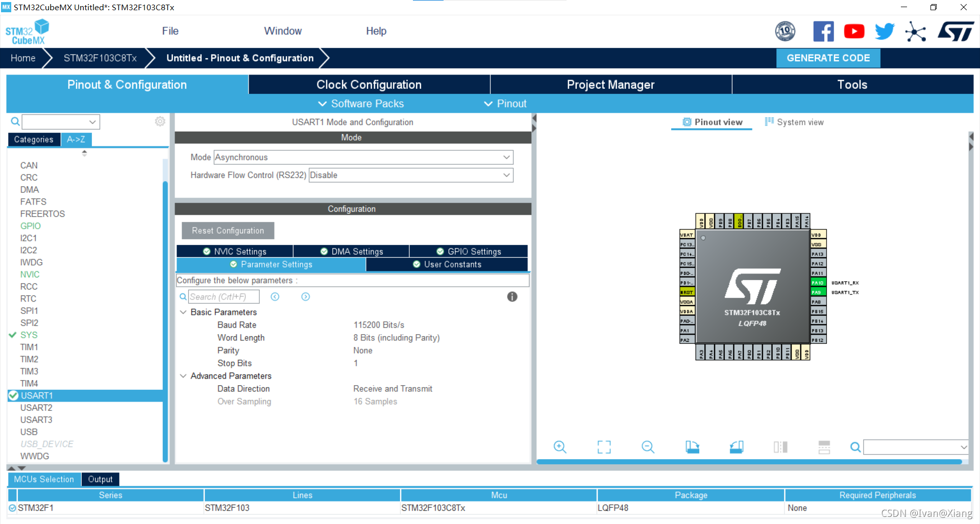
Task: Rotate the chip counterclockwise icon
Action: pos(737,447)
